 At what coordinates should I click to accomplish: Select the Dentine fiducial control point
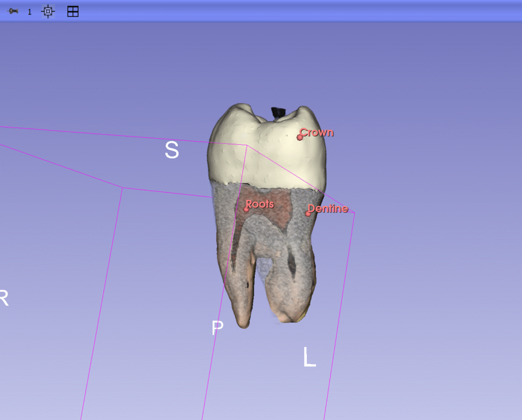[308, 213]
